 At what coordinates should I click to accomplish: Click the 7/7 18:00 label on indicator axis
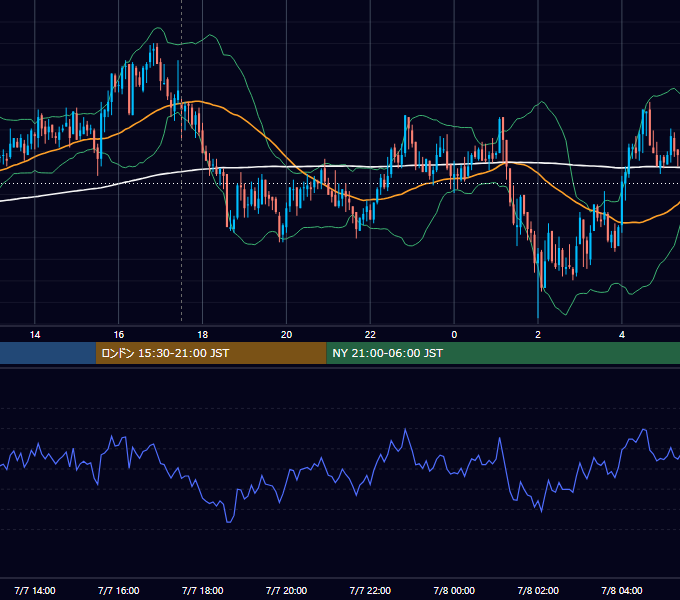pos(203,590)
